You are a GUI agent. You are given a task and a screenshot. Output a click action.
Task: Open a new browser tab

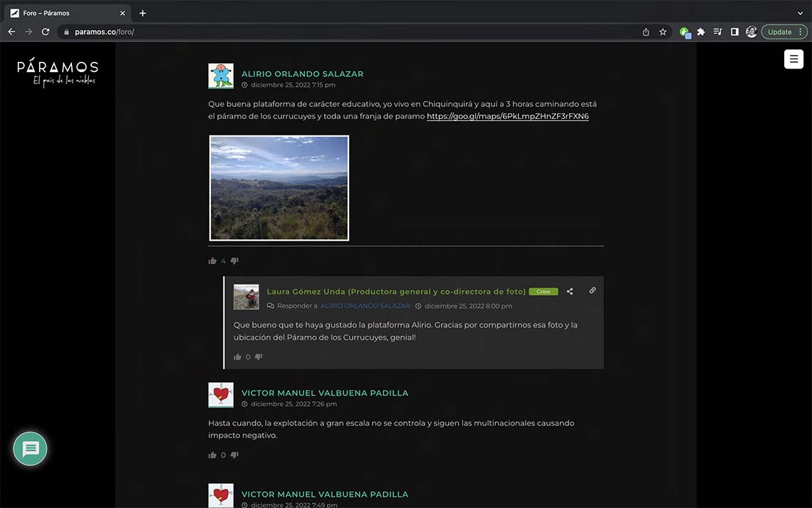pos(142,13)
